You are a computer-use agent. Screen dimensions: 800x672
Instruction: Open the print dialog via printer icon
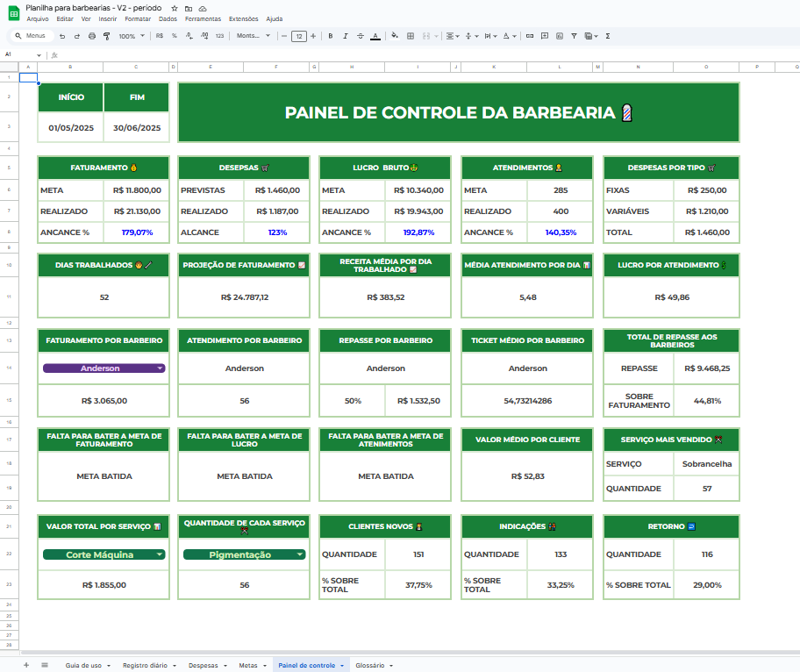click(x=92, y=36)
